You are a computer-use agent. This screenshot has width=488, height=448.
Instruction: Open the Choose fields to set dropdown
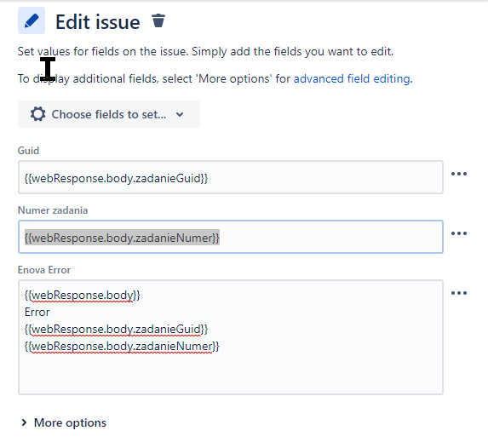109,114
